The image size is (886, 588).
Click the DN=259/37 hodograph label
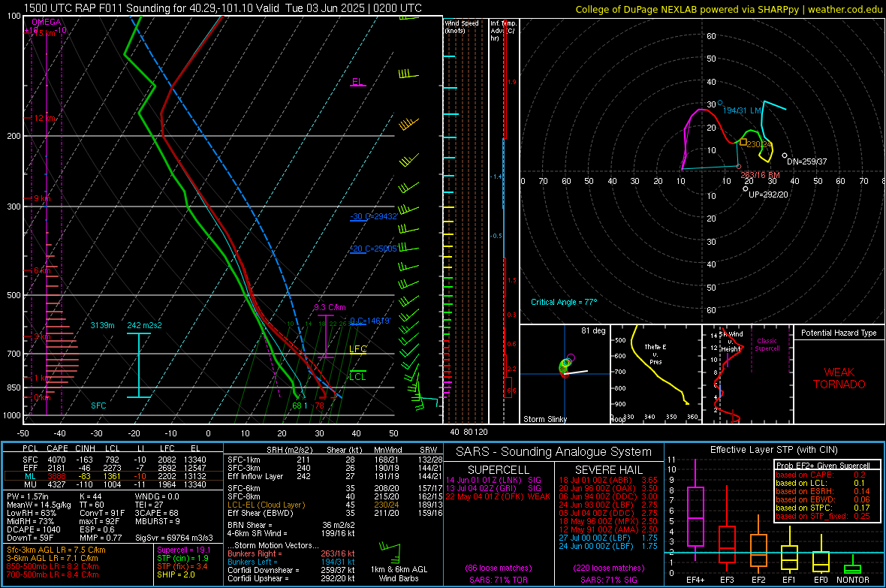tap(807, 161)
